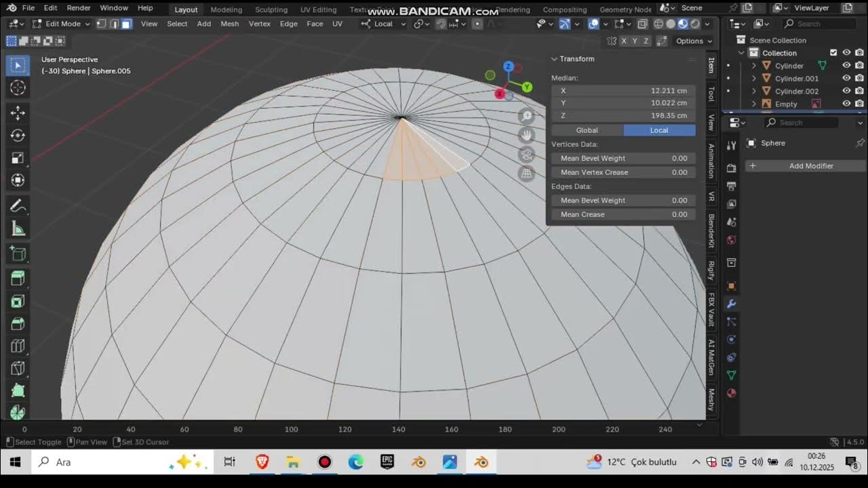
Task: Switch transform orientation to Global
Action: [586, 130]
